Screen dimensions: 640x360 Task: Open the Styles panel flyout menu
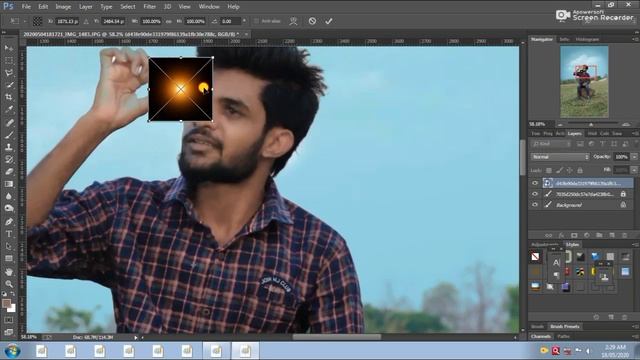pos(635,244)
